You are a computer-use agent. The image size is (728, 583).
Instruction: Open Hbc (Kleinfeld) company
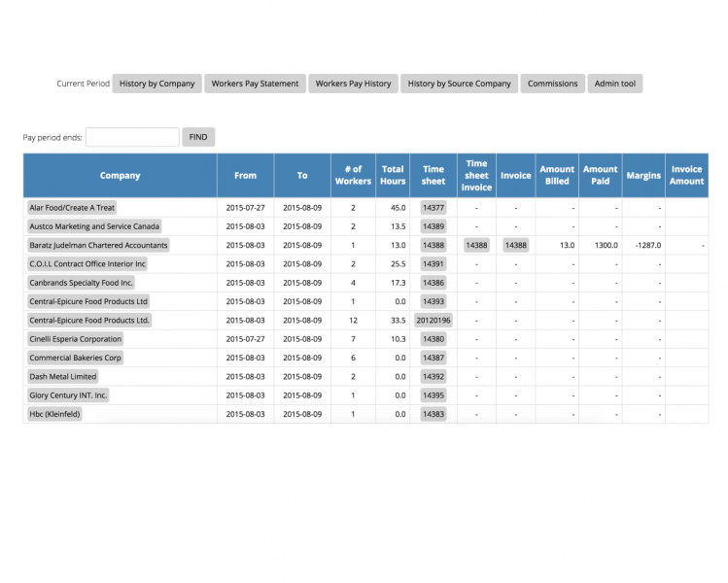54,414
